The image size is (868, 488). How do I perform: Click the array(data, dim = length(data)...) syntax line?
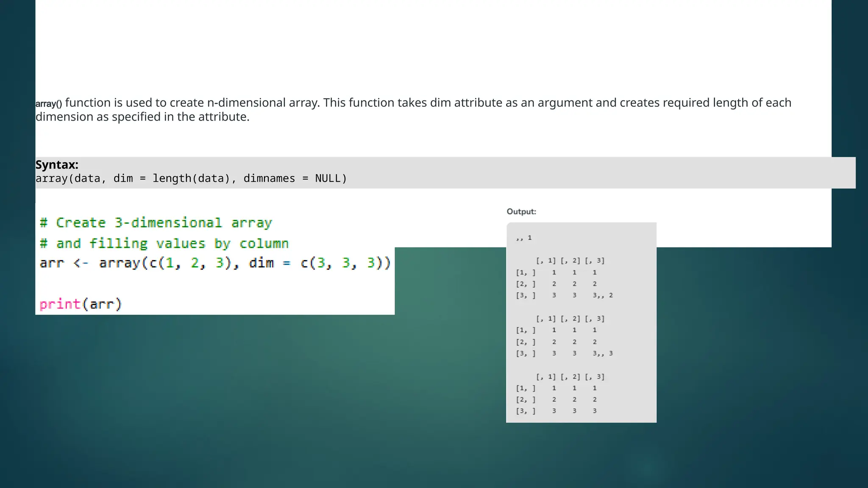pos(191,178)
